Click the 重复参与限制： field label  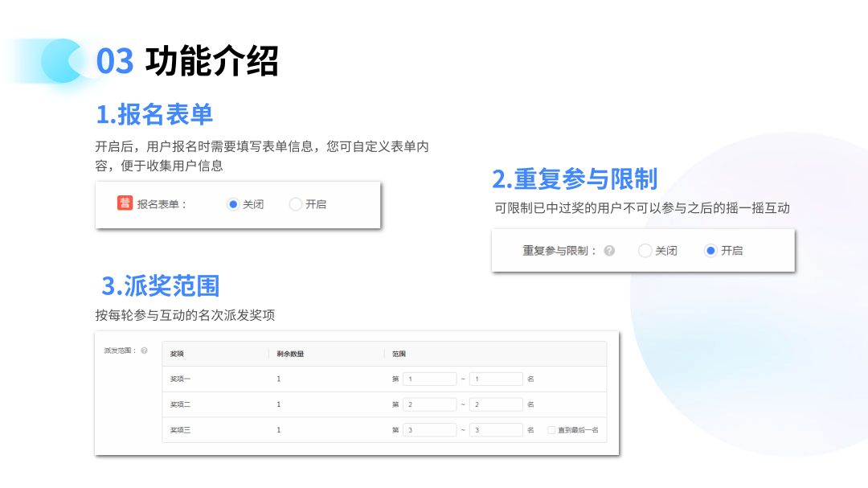point(559,251)
